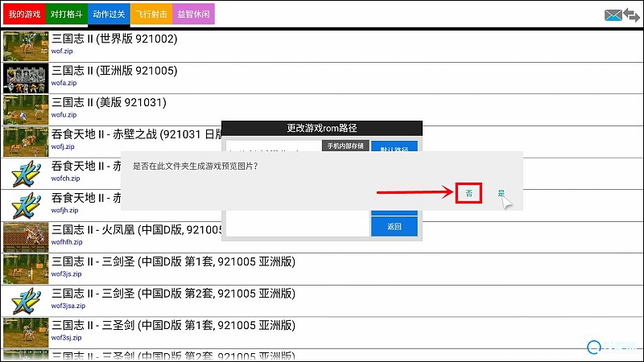Click the wofj.zip filename
The width and height of the screenshot is (644, 362).
(63, 146)
